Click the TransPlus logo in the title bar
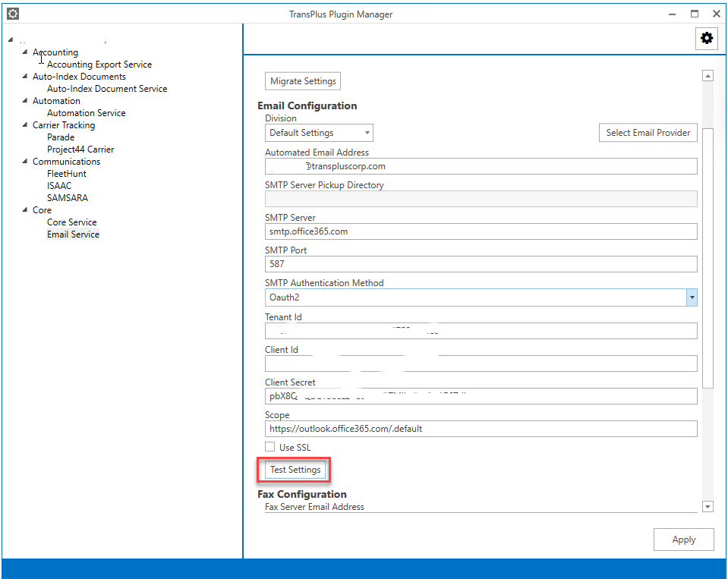Viewport: 728px width, 579px height. [11, 13]
